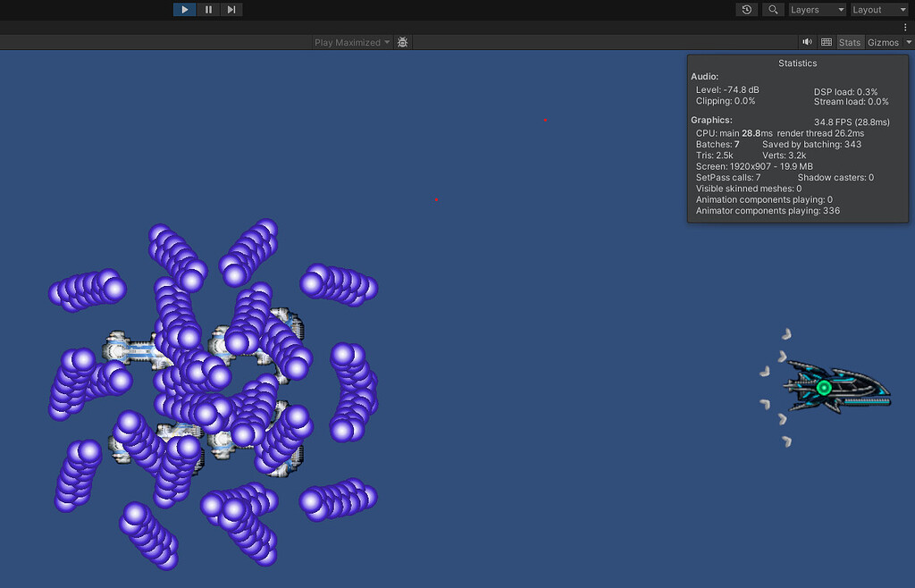The height and width of the screenshot is (588, 915).
Task: Toggle Gizmos visibility in the Game view
Action: [883, 41]
